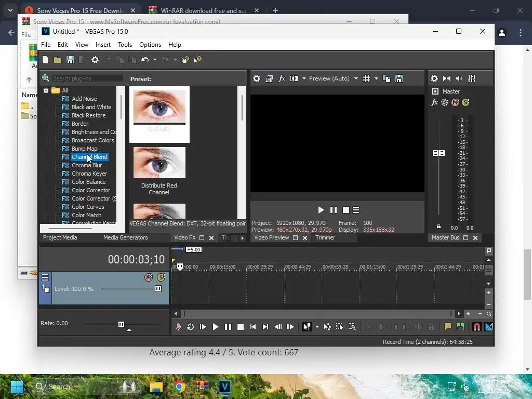Toggle split screen view in preview
532x399 pixels.
(294, 79)
